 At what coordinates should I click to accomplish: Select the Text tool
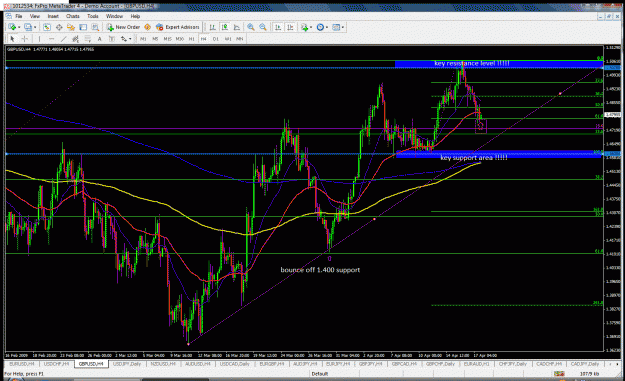[100, 39]
